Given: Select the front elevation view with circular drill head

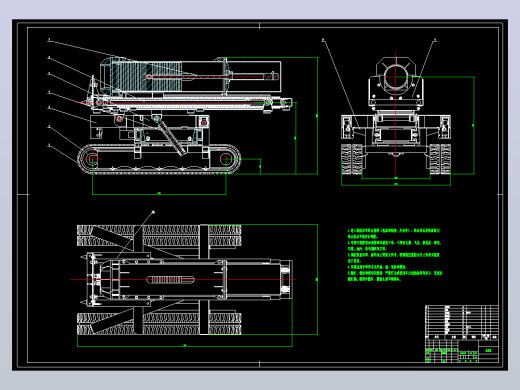Looking at the screenshot, I should (396, 115).
